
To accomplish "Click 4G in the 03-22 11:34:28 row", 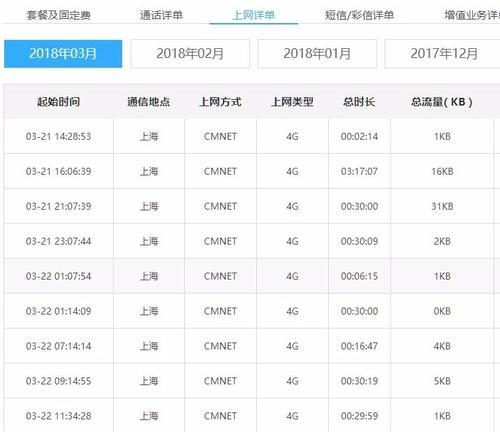I will point(292,416).
